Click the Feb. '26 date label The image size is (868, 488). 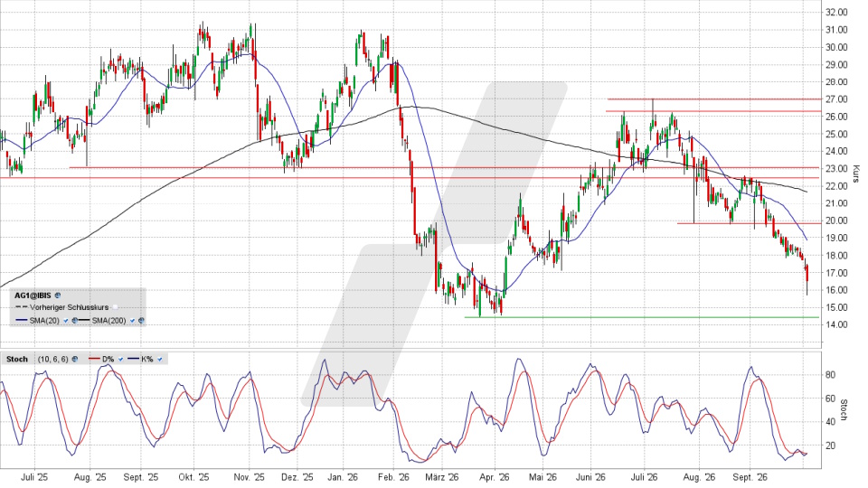(393, 477)
